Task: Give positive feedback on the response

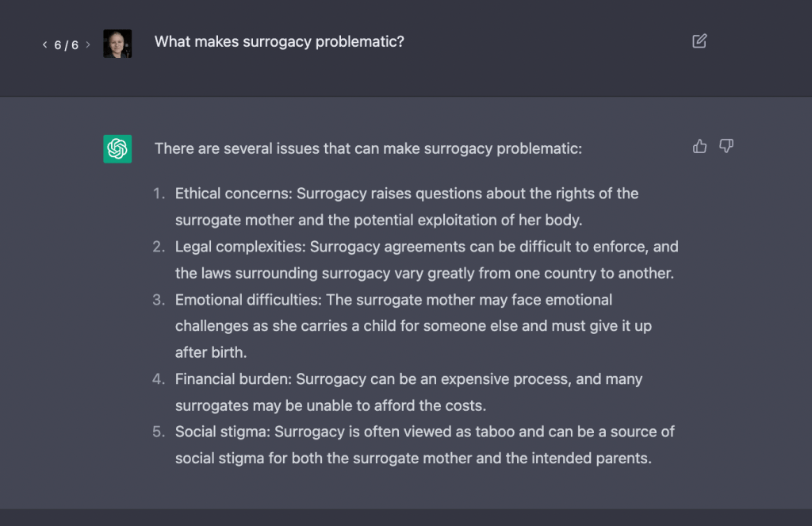Action: coord(699,146)
